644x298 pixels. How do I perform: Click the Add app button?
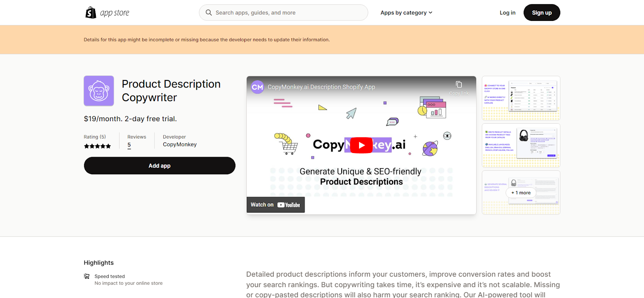(159, 166)
